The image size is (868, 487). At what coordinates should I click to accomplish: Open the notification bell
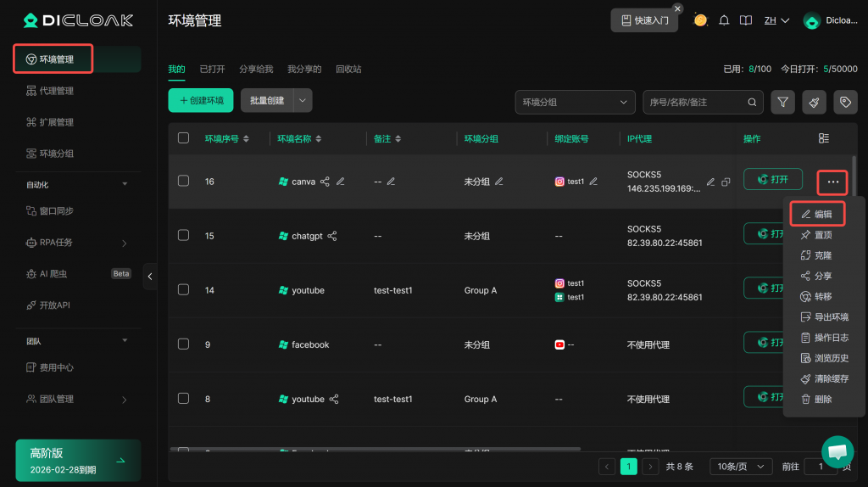pos(724,20)
